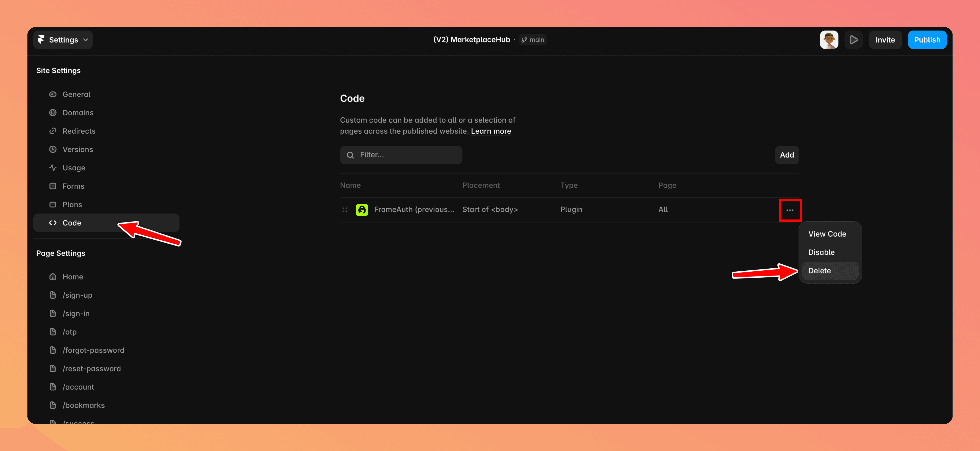The width and height of the screenshot is (980, 451).
Task: Click the FrameAuth row drag handle
Action: click(x=345, y=210)
